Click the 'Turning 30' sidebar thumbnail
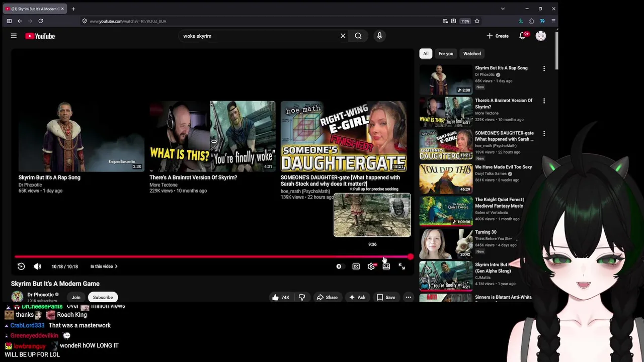This screenshot has height=362, width=644. (446, 243)
